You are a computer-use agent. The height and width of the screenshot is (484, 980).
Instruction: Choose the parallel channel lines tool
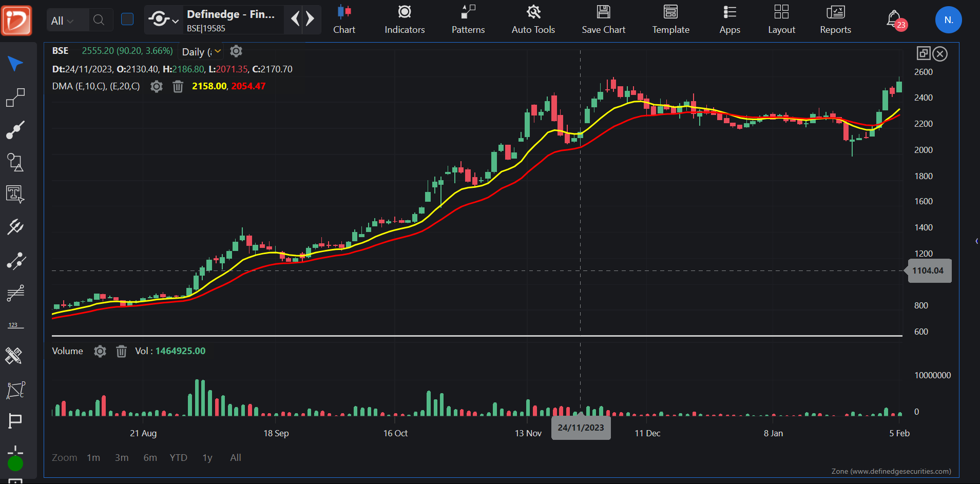[15, 293]
